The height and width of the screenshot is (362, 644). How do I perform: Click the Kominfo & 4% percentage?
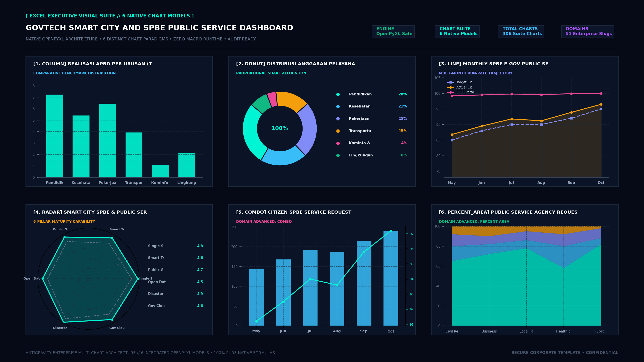pyautogui.click(x=404, y=143)
